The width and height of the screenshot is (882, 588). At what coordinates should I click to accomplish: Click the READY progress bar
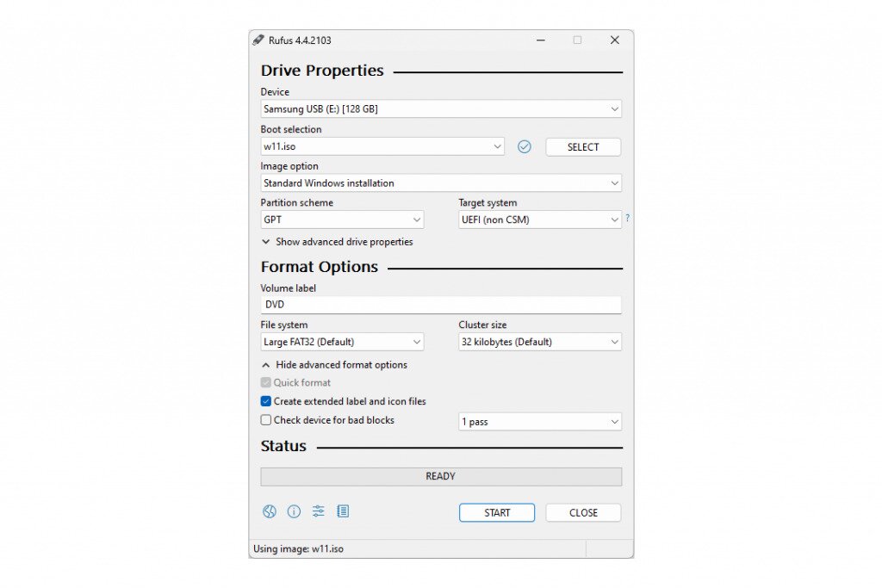(x=441, y=476)
